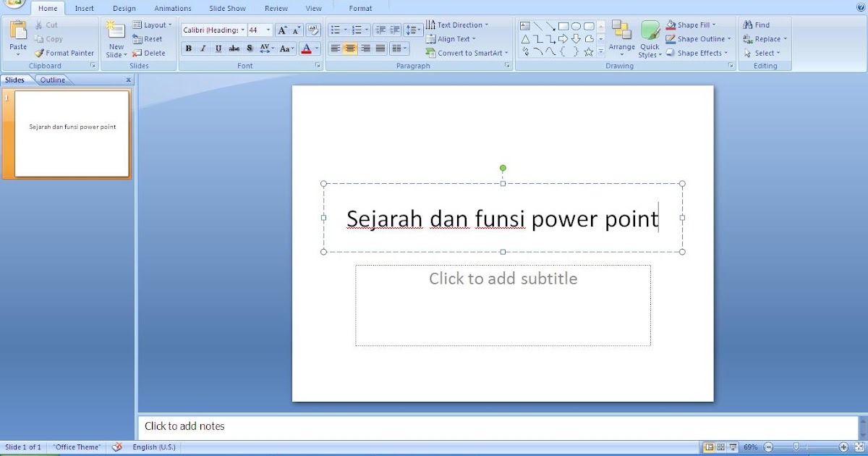868x456 pixels.
Task: Select the arrow line shape
Action: click(x=550, y=26)
